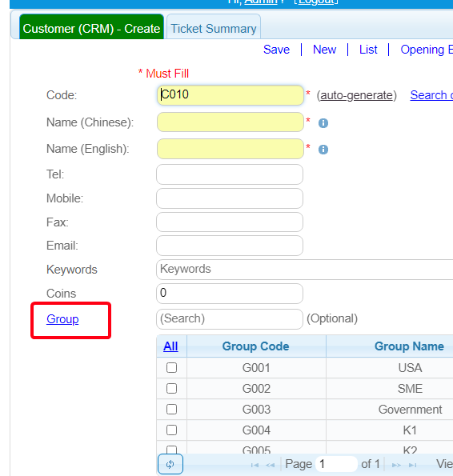Go to next page icon in pager
The height and width of the screenshot is (476, 453).
click(396, 465)
